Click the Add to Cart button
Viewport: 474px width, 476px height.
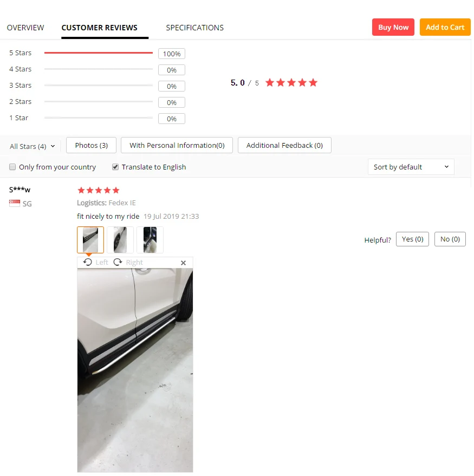(x=445, y=27)
